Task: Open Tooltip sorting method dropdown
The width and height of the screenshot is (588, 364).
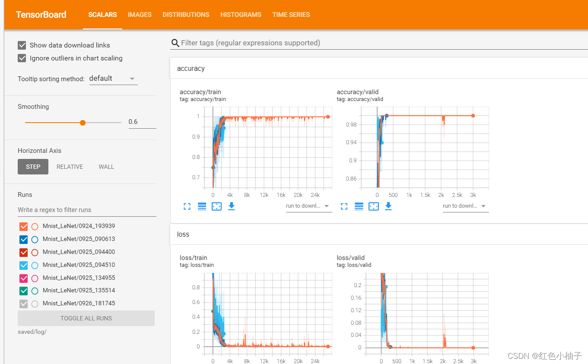Action: tap(113, 79)
